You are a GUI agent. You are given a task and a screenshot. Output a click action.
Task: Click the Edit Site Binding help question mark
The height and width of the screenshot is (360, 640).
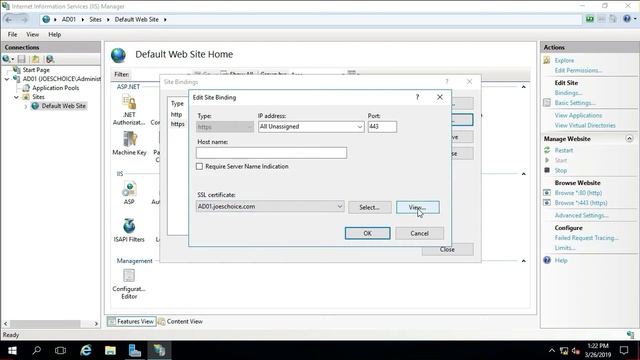click(x=417, y=97)
